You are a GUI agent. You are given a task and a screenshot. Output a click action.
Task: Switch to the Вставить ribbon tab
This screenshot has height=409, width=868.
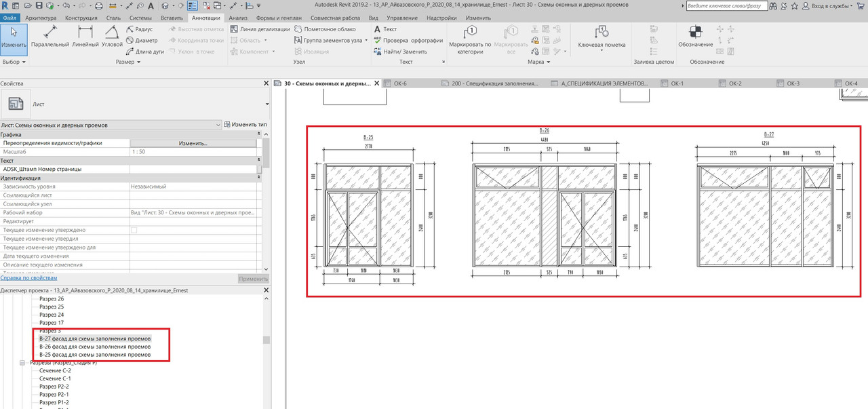[x=172, y=18]
